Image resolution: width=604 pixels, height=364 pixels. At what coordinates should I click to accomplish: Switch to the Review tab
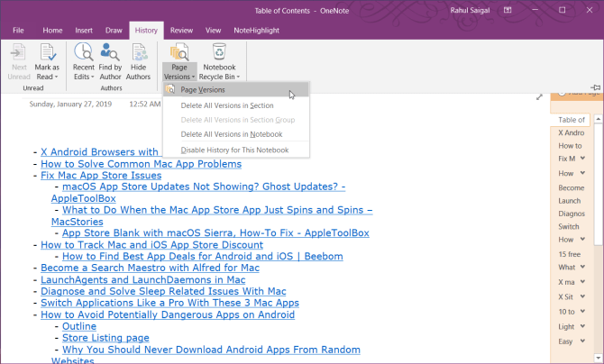click(x=181, y=30)
